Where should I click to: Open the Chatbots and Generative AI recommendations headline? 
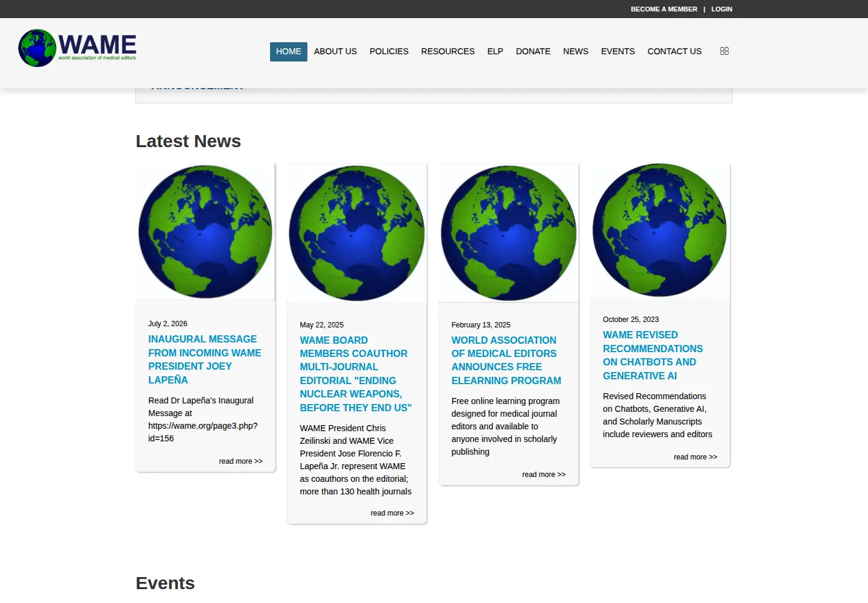(653, 355)
